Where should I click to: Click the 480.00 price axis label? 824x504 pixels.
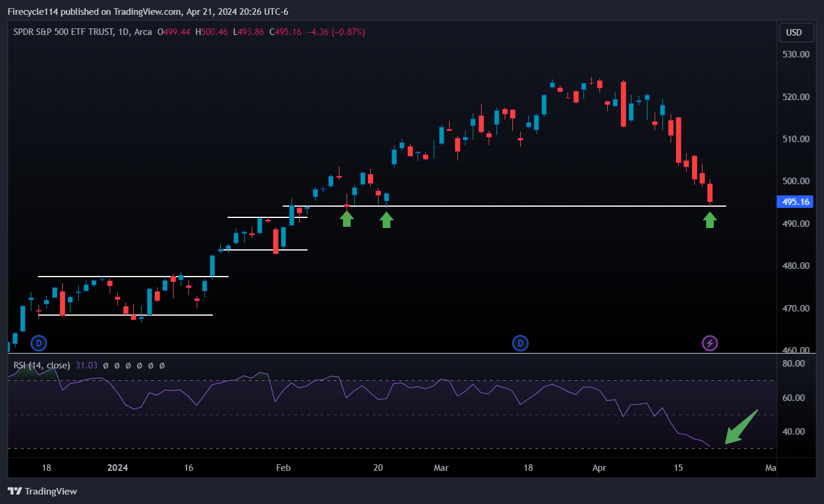click(x=796, y=266)
